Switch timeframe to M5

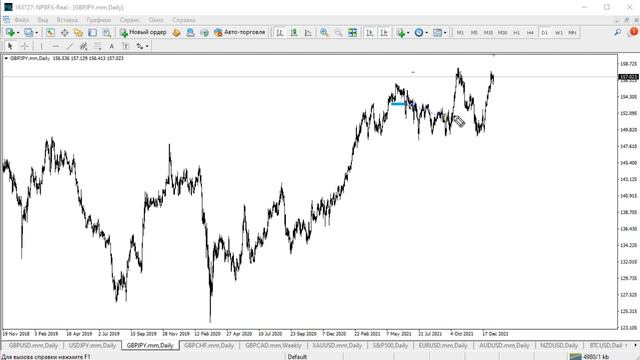click(474, 33)
